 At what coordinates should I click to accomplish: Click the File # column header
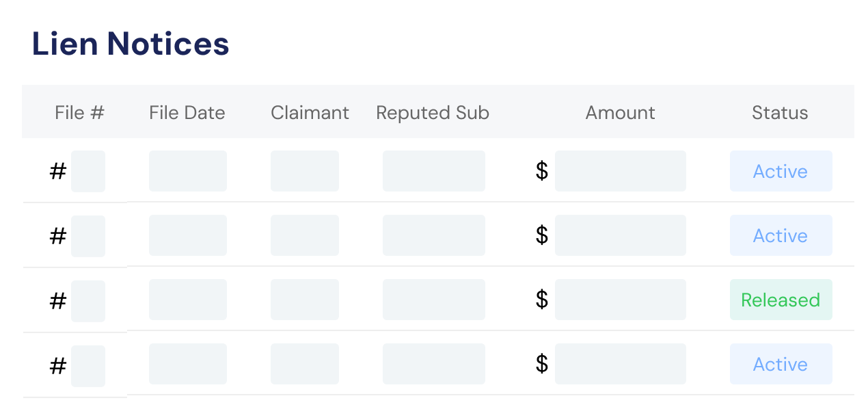(x=79, y=113)
